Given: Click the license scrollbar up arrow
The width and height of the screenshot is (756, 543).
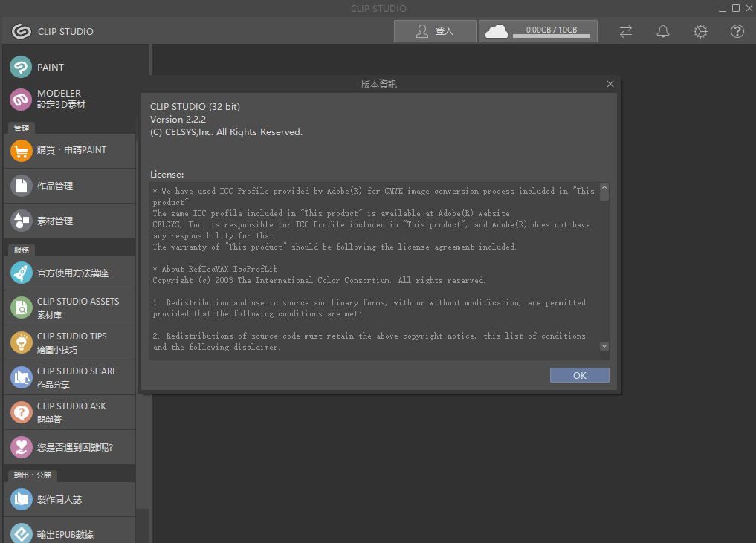Looking at the screenshot, I should pyautogui.click(x=604, y=187).
